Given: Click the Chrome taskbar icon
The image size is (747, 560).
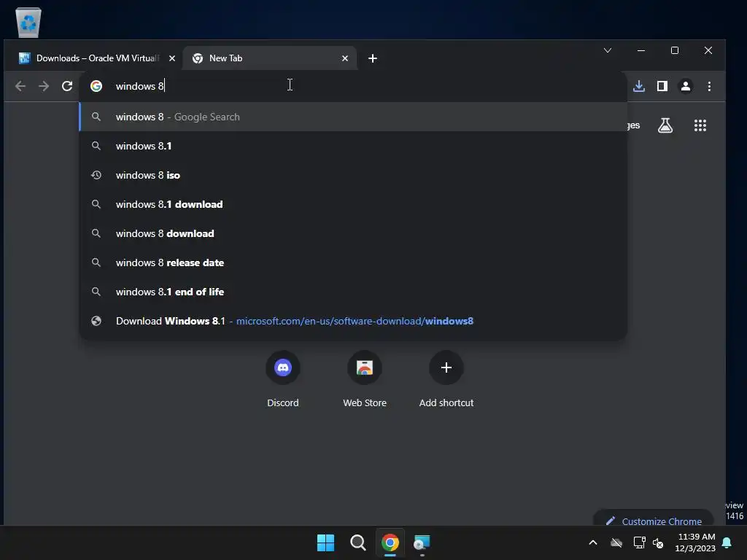Looking at the screenshot, I should [390, 542].
